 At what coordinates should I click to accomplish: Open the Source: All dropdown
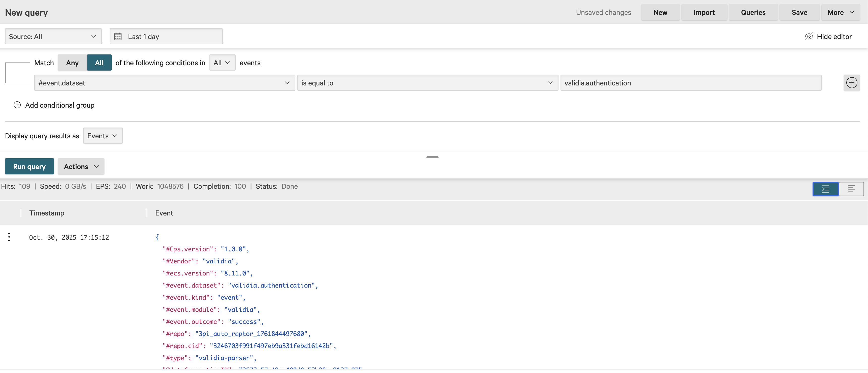point(53,36)
